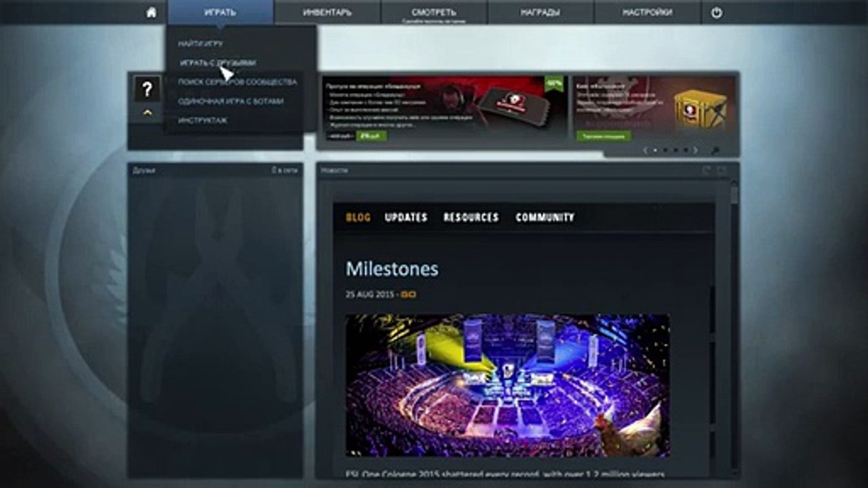This screenshot has width=868, height=488.
Task: Choose ОДИНОЧНАЯ ИГРА С БОТАМИ
Action: (x=231, y=101)
